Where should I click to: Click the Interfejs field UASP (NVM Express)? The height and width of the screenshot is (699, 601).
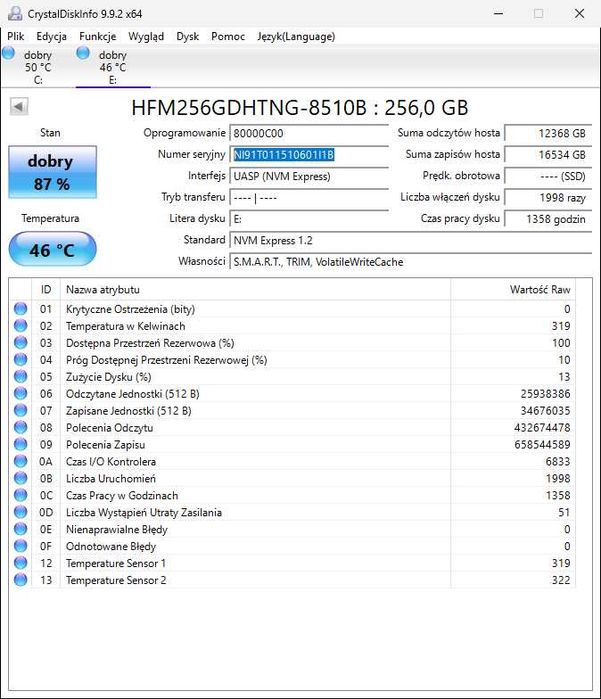click(309, 176)
